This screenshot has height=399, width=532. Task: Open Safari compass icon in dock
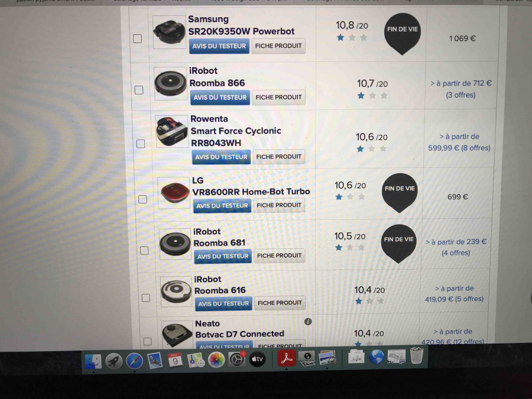tap(134, 360)
